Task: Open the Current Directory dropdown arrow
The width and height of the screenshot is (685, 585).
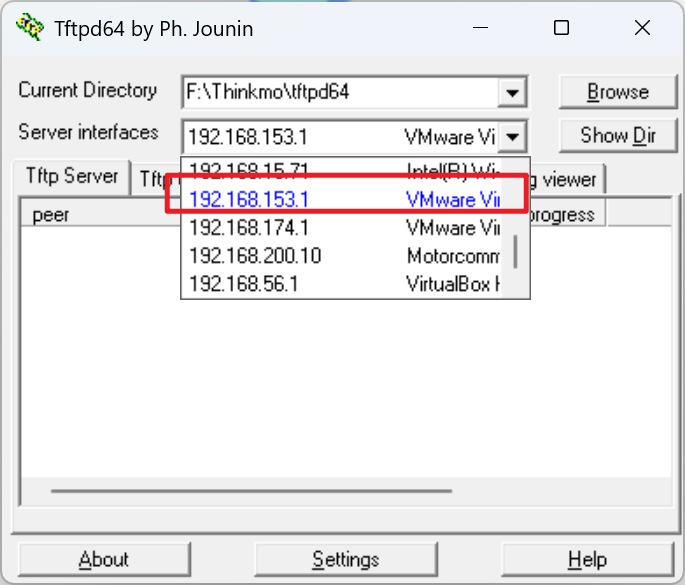Action: 512,92
